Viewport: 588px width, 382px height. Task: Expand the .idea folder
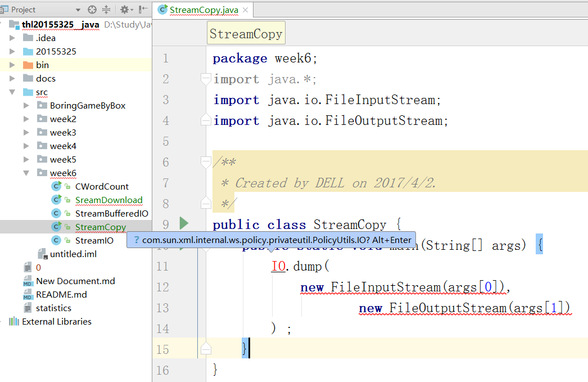click(x=12, y=38)
